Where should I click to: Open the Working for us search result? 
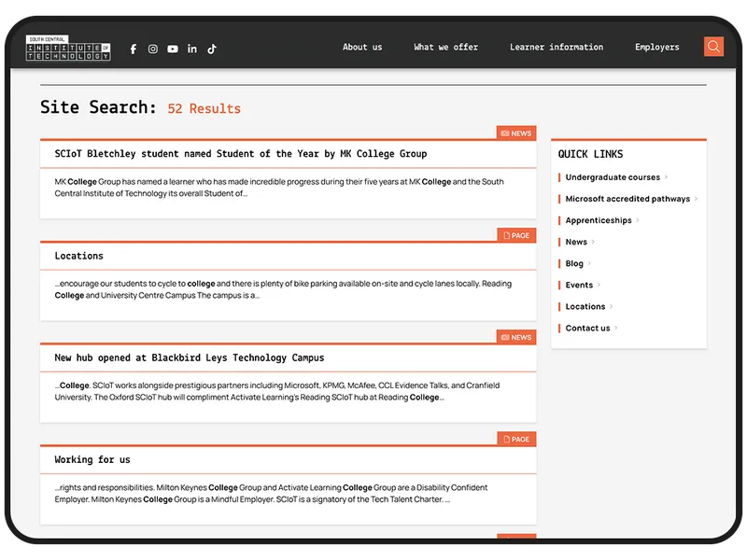coord(92,459)
